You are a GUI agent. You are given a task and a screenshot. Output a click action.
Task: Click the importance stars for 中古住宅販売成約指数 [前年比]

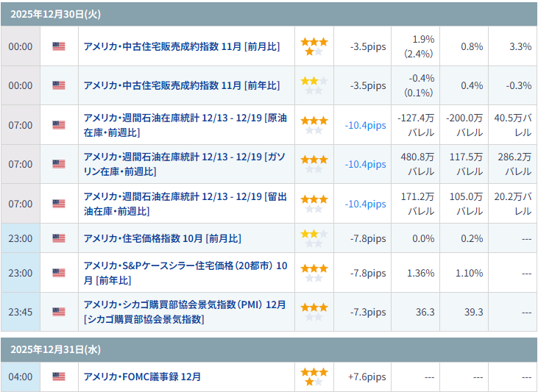[314, 85]
